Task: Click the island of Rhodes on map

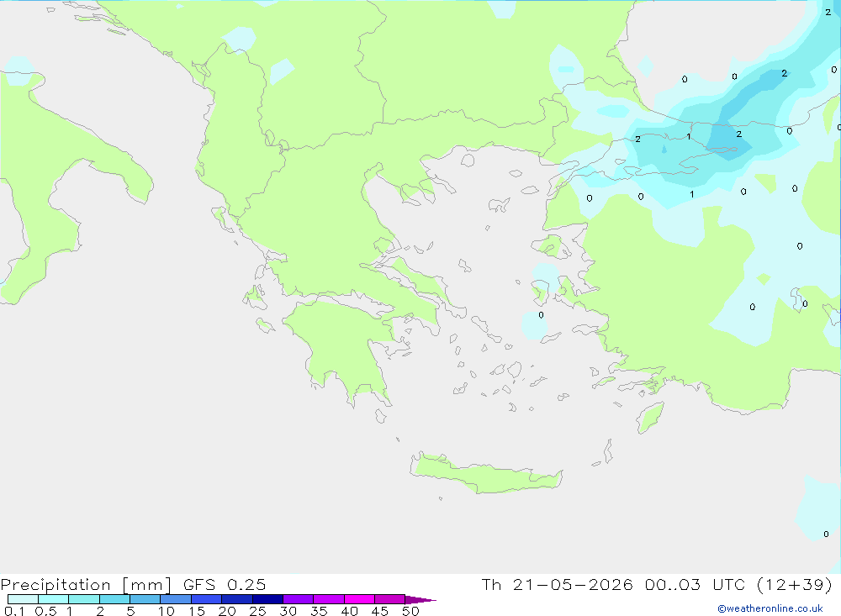Action: pos(650,419)
